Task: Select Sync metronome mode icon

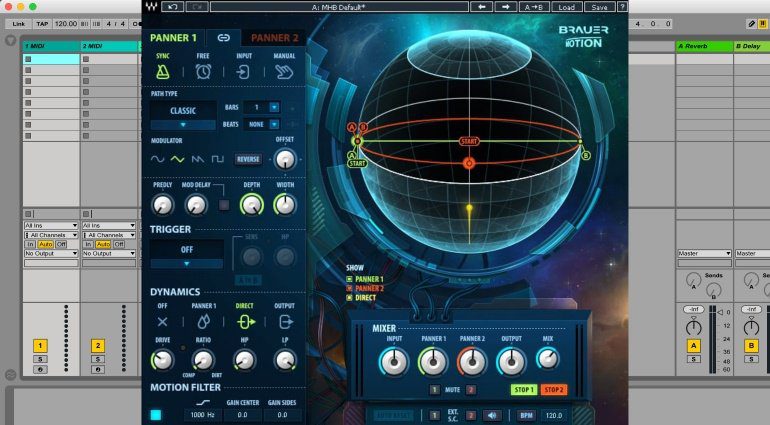Action: (163, 72)
